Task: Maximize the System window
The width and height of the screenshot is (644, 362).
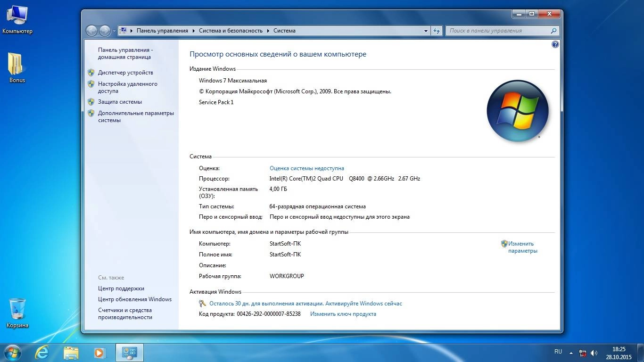Action: [x=531, y=14]
